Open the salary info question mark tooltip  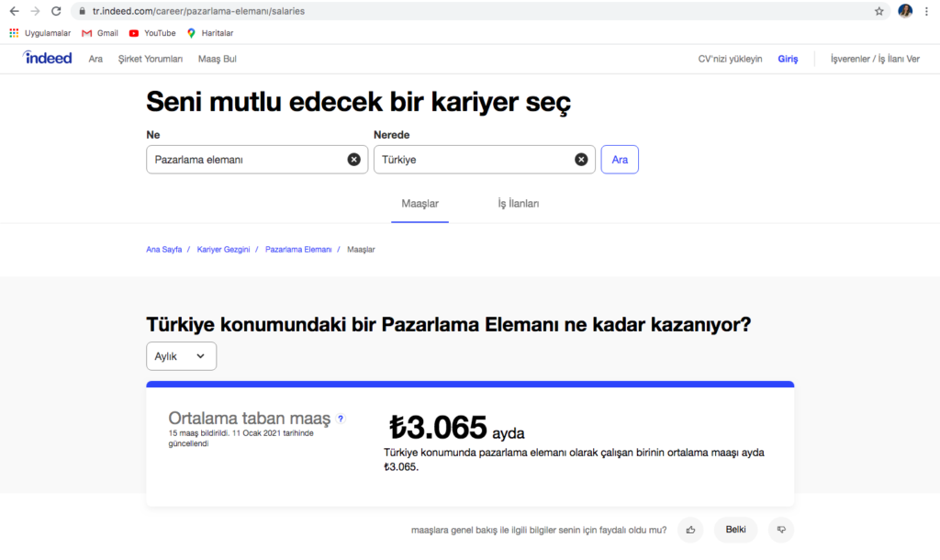click(341, 419)
